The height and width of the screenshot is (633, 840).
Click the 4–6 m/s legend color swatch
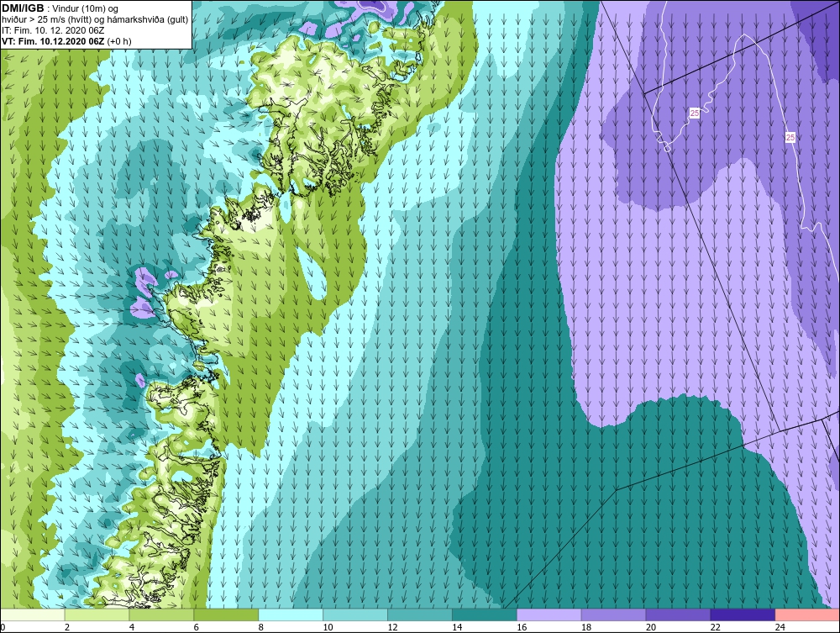[x=161, y=615]
